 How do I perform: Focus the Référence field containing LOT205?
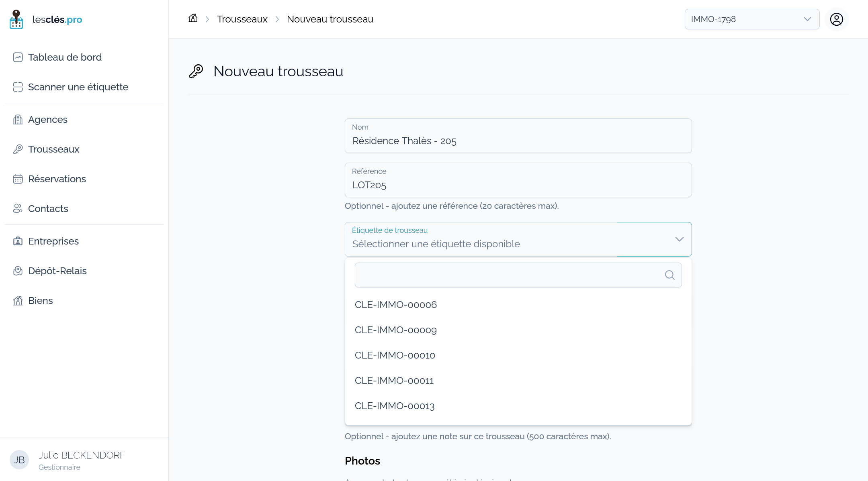(518, 180)
